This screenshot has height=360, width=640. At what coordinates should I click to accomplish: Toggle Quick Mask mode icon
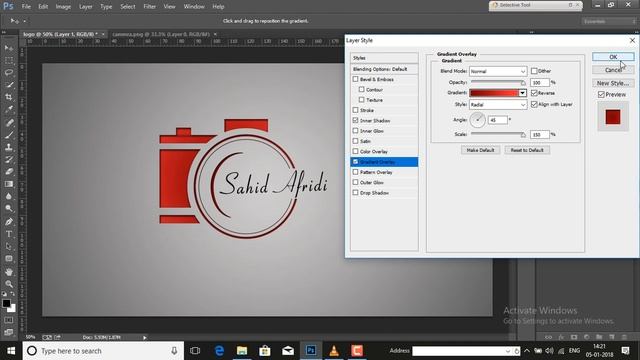(9, 320)
